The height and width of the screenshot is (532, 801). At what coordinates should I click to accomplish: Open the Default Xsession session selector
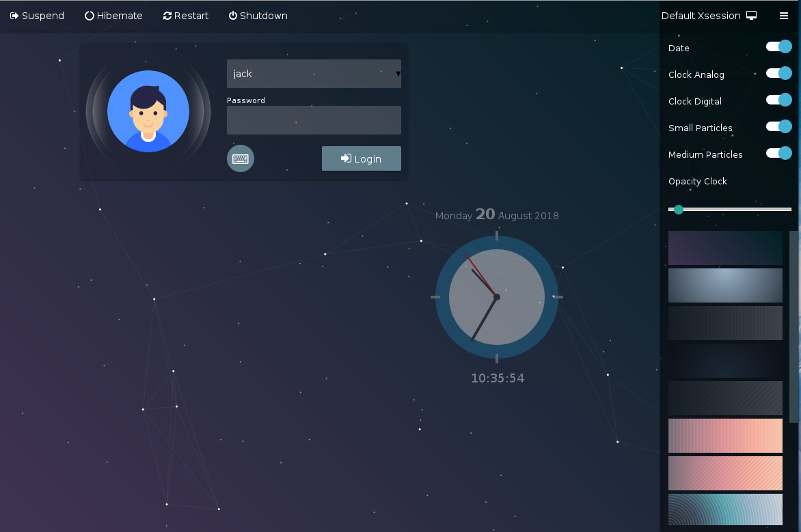click(709, 16)
